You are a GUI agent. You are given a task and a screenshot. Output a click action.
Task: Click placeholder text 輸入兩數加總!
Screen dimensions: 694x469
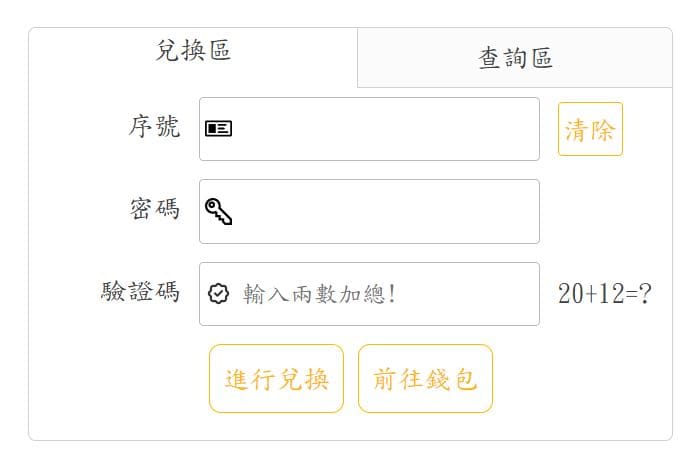(x=319, y=294)
